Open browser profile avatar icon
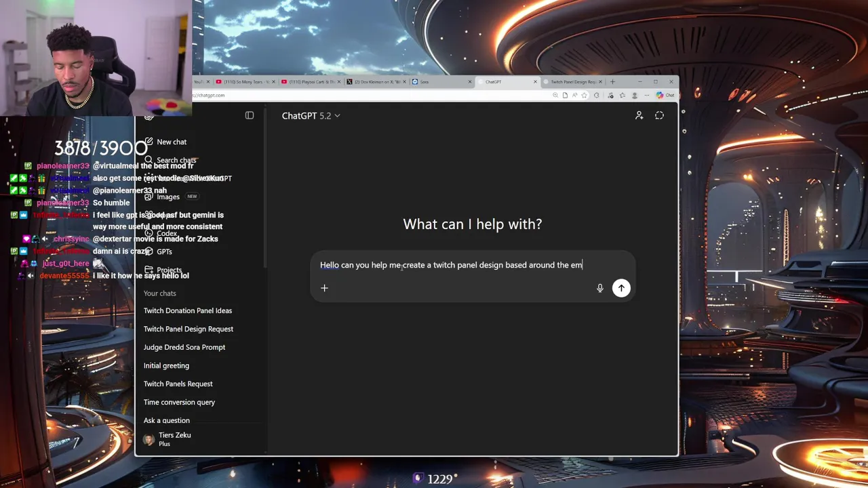This screenshot has height=488, width=868. [635, 95]
